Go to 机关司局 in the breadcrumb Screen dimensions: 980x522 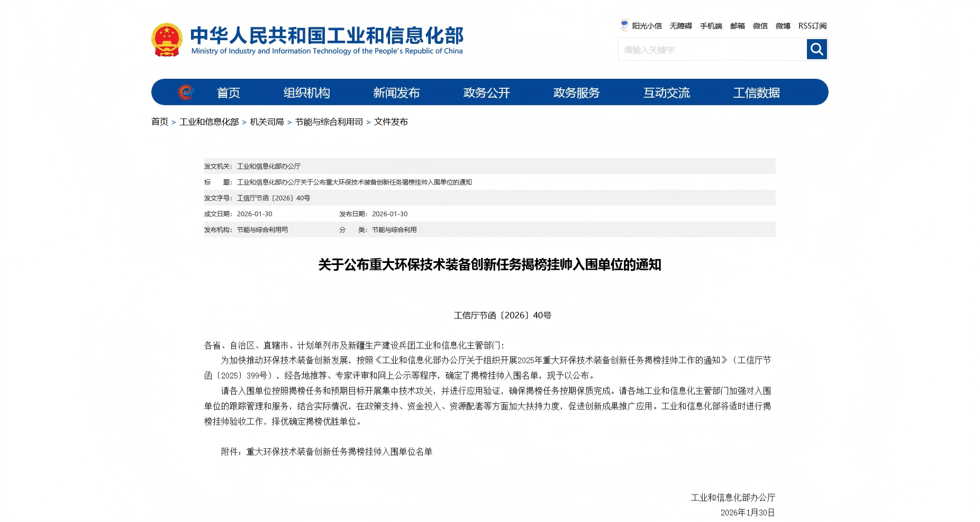pos(267,122)
